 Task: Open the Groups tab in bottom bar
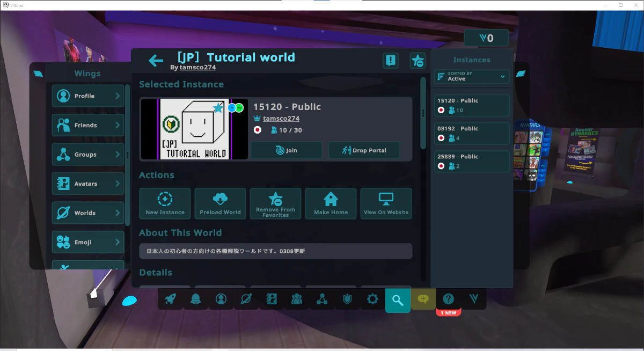tap(322, 299)
